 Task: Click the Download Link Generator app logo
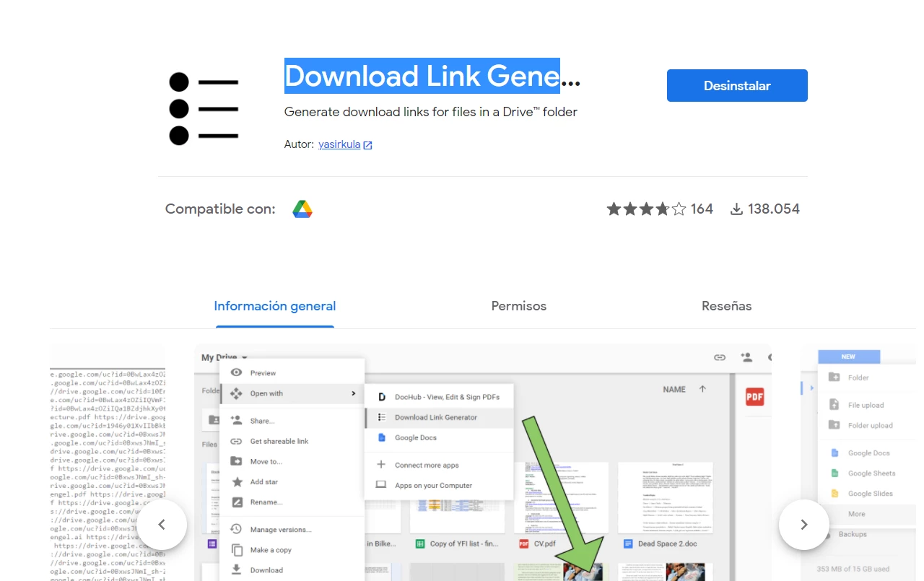(204, 108)
